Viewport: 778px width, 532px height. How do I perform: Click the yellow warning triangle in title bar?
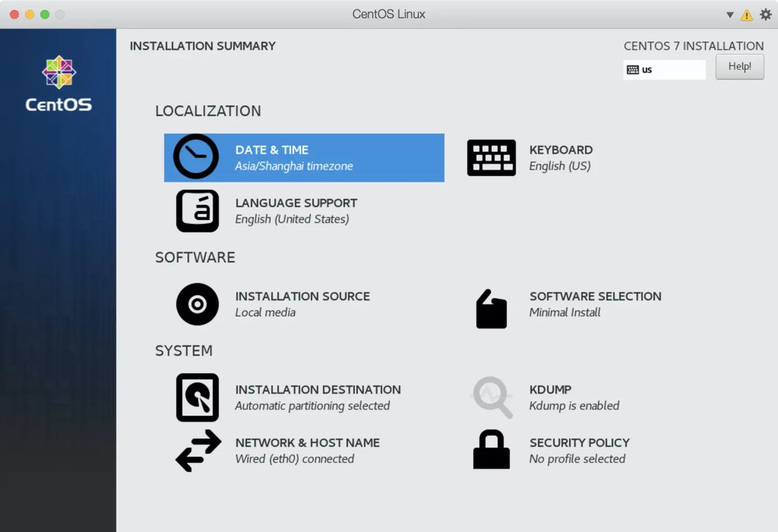pyautogui.click(x=746, y=15)
